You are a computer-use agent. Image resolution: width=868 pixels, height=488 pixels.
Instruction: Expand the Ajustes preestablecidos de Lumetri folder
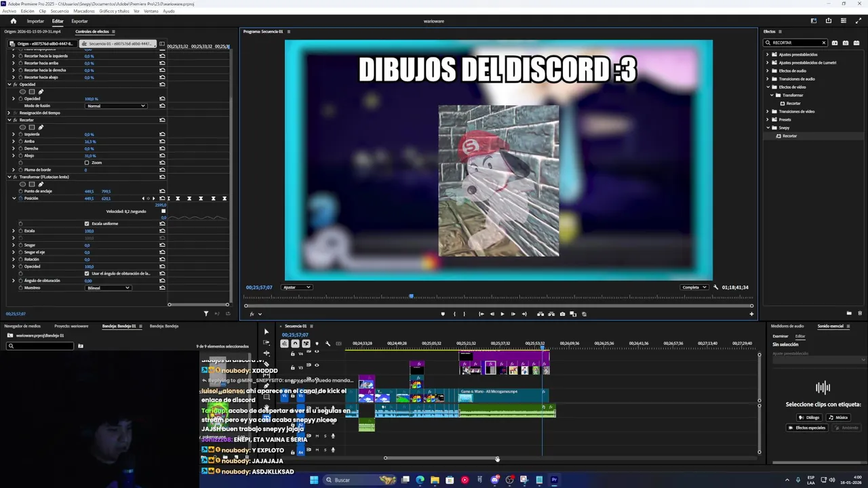[x=768, y=62]
